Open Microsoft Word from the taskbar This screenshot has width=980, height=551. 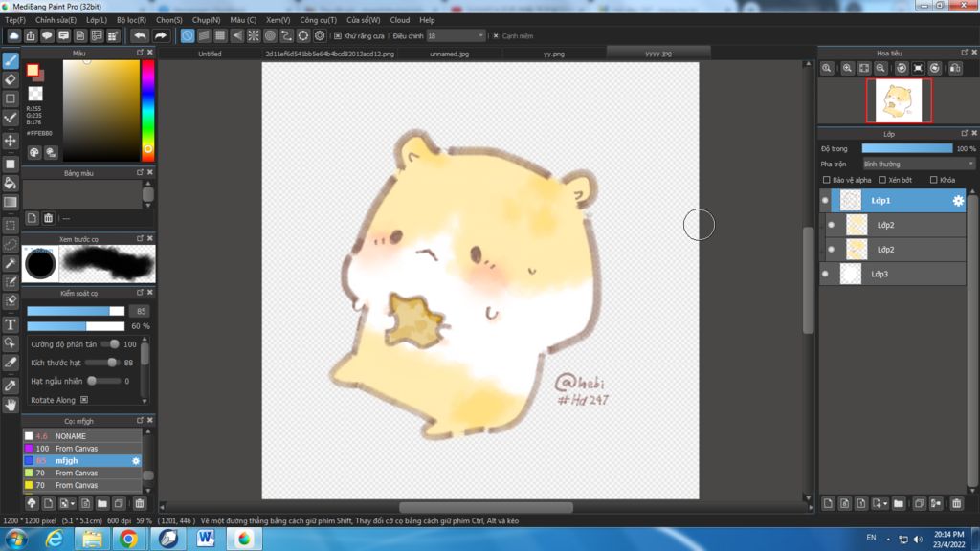pos(206,539)
